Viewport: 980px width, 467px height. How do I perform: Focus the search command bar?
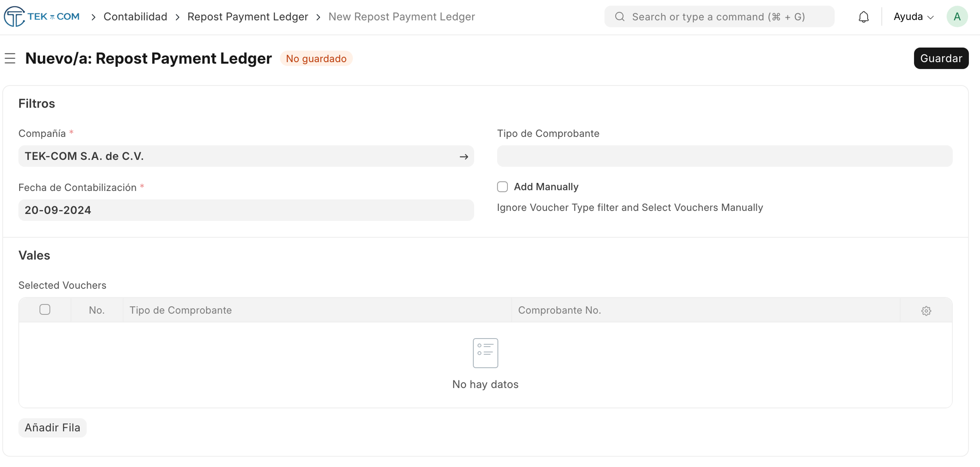pos(719,17)
